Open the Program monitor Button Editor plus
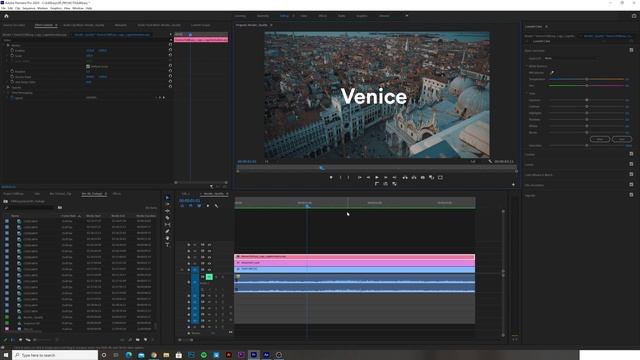640x360 pixels. 513,184
